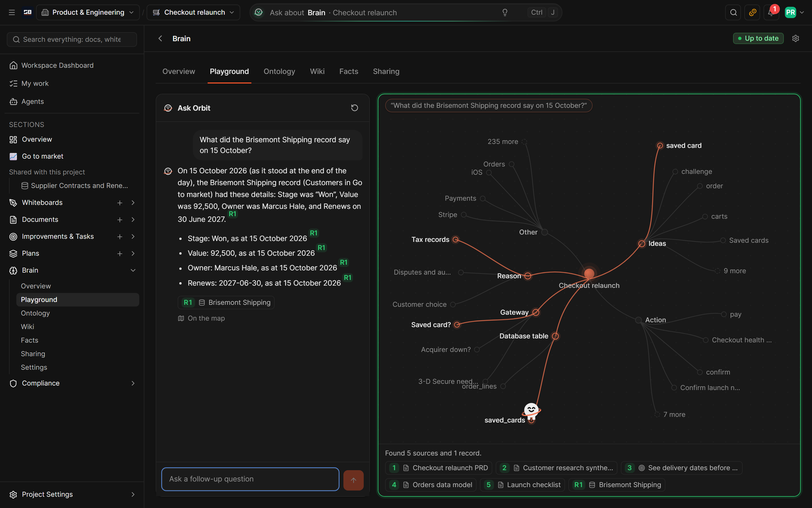Open the top Overview tab
Image resolution: width=812 pixels, height=508 pixels.
178,71
